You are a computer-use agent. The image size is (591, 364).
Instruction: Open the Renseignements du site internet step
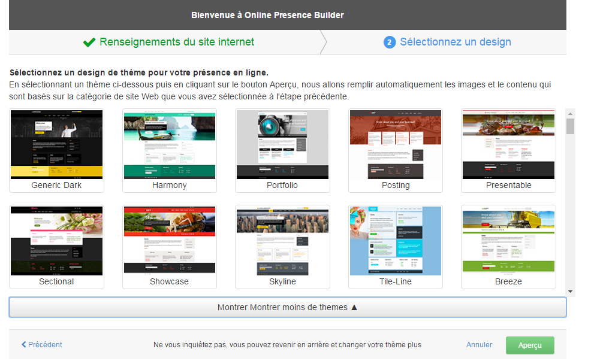point(176,42)
